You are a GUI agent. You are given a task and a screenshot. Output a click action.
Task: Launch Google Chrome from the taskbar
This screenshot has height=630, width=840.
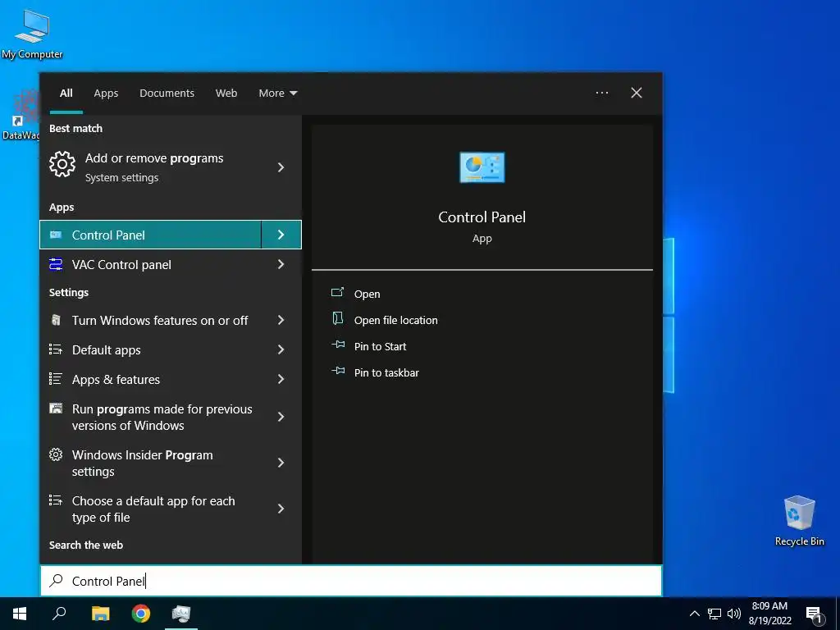coord(141,614)
